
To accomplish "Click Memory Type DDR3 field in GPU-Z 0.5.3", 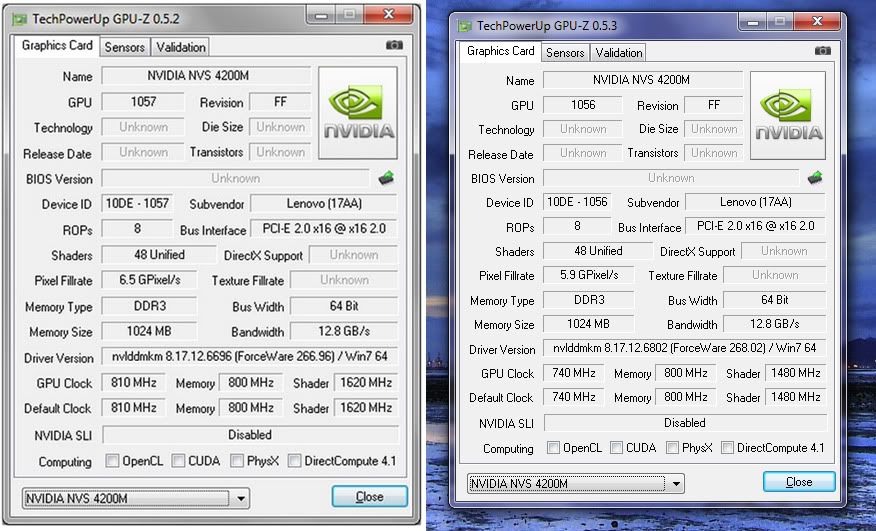I will coord(589,300).
